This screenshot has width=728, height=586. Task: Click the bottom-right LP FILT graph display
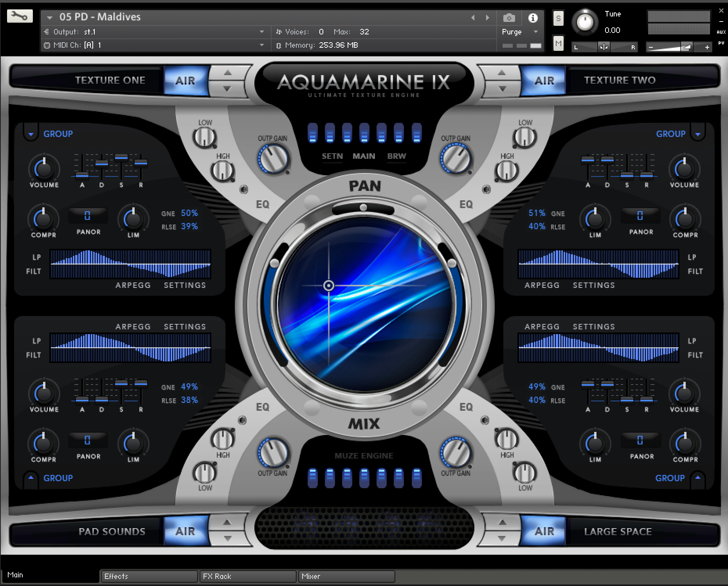(598, 348)
